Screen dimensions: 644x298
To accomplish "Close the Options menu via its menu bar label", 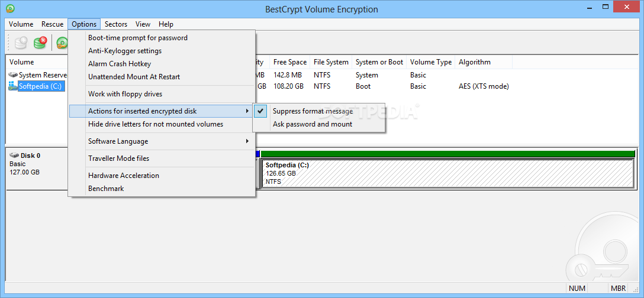I will click(84, 24).
